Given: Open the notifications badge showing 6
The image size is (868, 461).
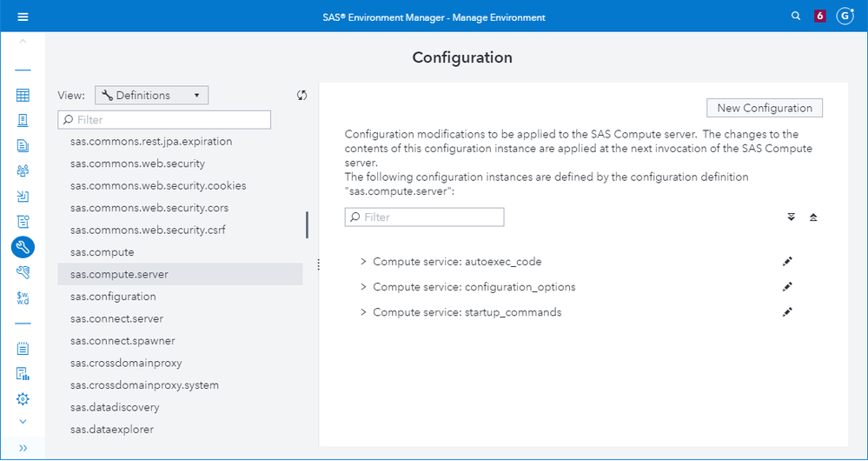Looking at the screenshot, I should (820, 17).
